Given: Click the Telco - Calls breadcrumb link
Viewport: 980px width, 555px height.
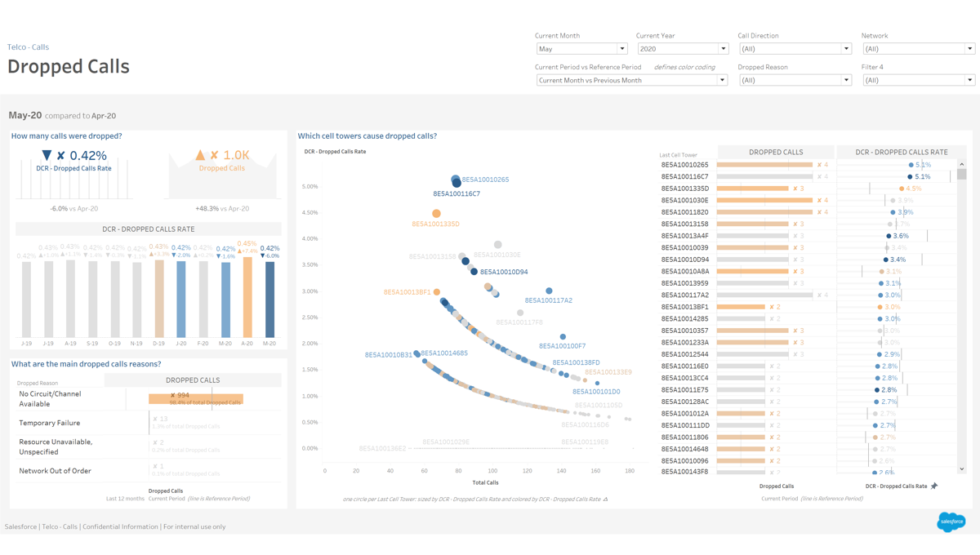Looking at the screenshot, I should 28,47.
